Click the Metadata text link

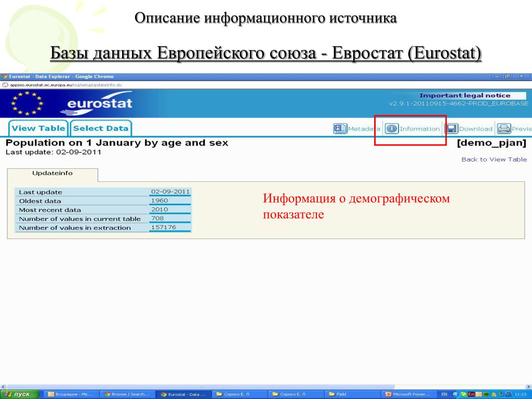(364, 129)
